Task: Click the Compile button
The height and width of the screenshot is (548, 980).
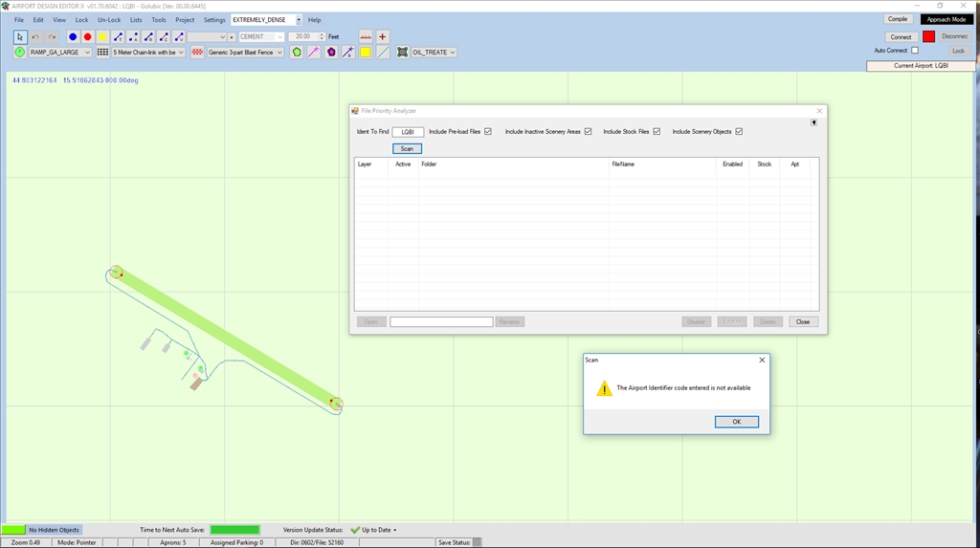Action: tap(898, 19)
